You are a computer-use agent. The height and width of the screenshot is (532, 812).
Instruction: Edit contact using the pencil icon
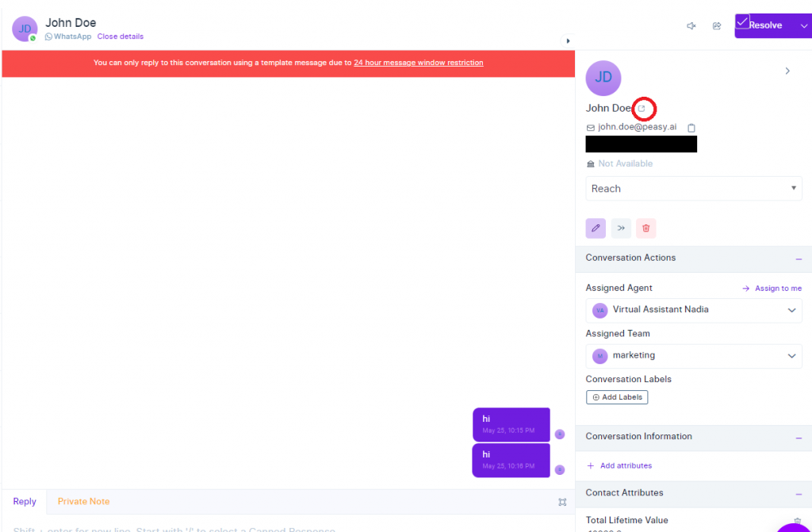pyautogui.click(x=596, y=228)
